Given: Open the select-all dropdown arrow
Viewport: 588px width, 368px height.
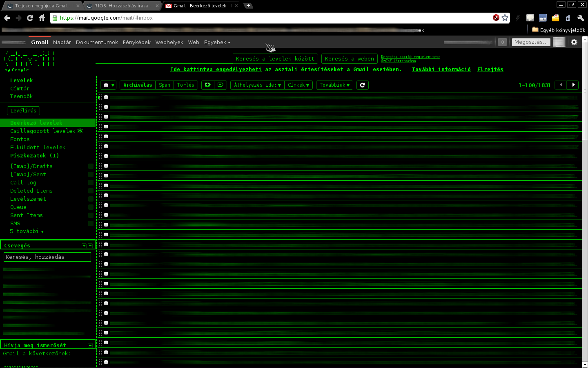Looking at the screenshot, I should [113, 85].
